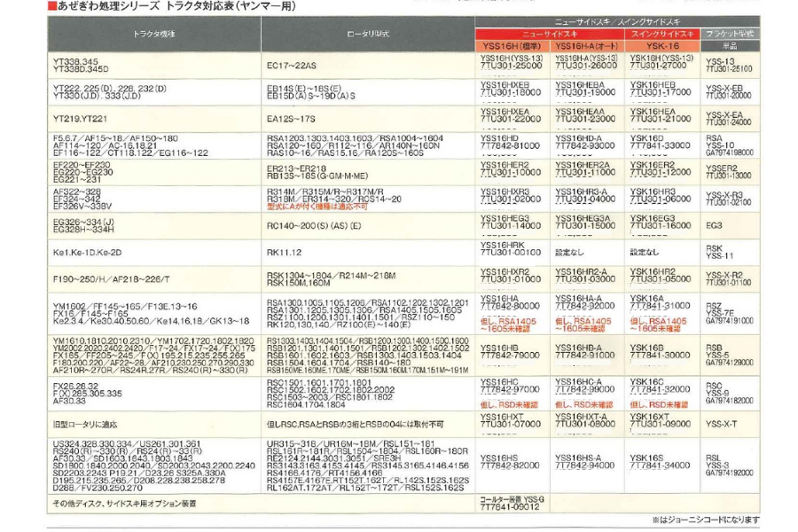Image resolution: width=798 pixels, height=532 pixels.
Task: Select the 'ロータリ型式' column header
Action: coord(367,34)
